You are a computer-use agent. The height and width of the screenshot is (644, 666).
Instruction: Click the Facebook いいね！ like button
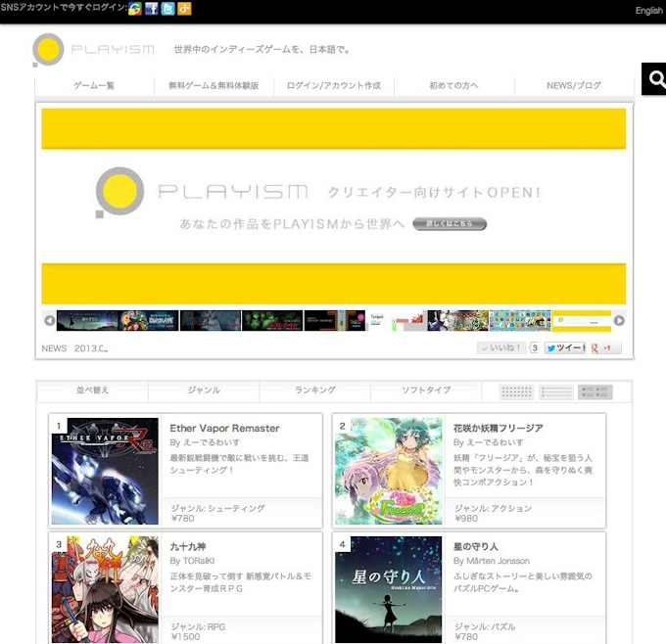point(501,348)
